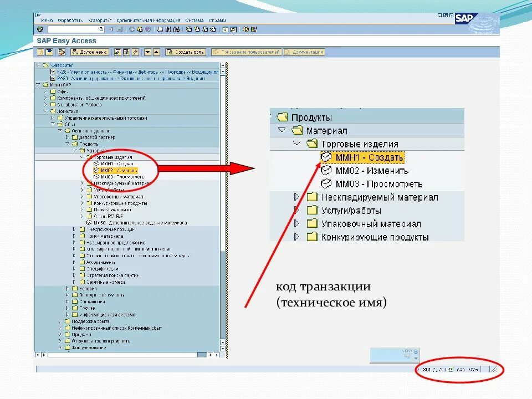Click the First Page navigation icon
The width and height of the screenshot is (532, 399).
(189, 29)
